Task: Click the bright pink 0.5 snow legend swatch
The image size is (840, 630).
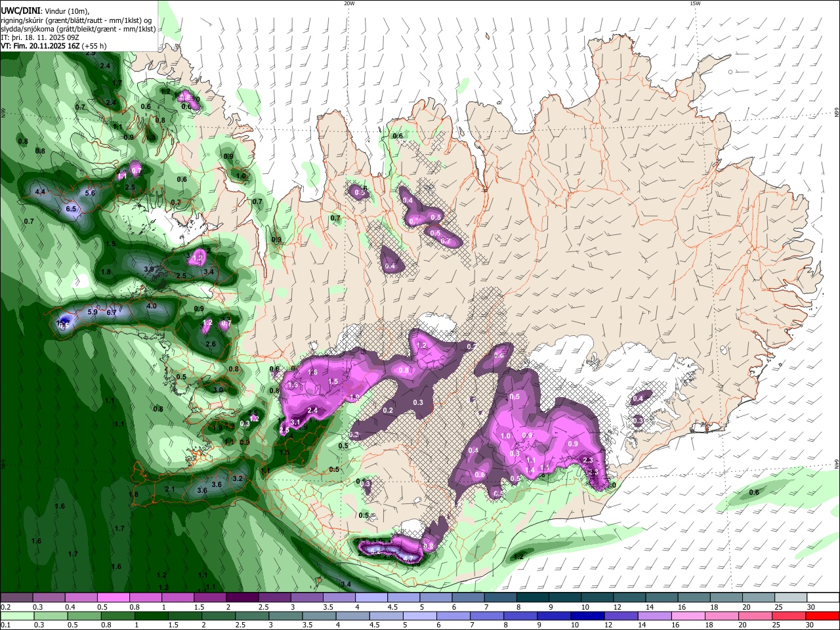Action: (113, 598)
